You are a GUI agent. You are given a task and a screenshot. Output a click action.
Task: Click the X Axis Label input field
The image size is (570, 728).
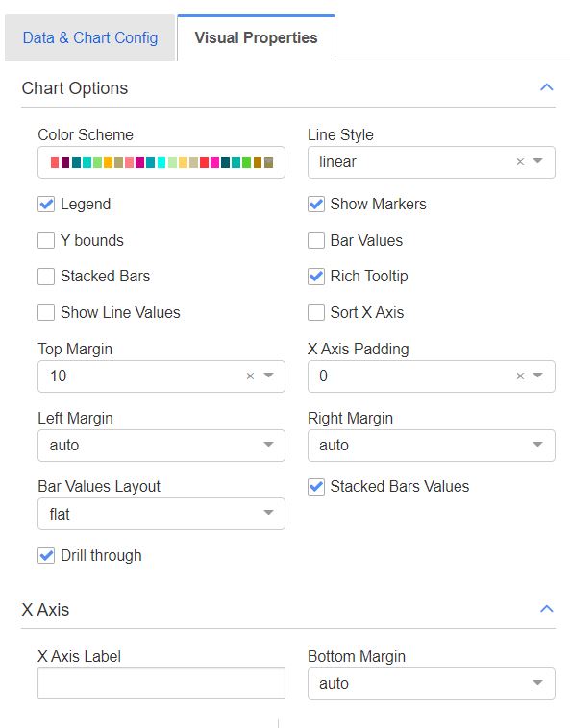coord(161,683)
